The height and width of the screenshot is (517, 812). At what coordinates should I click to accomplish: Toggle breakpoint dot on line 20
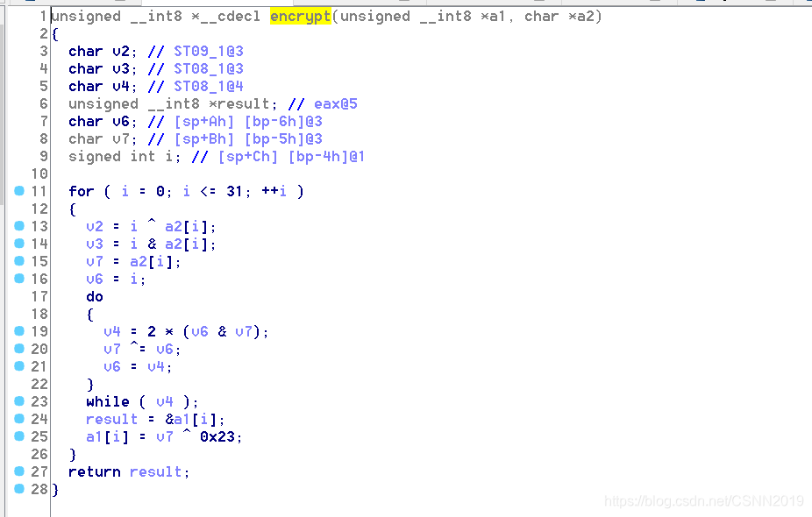pyautogui.click(x=19, y=348)
